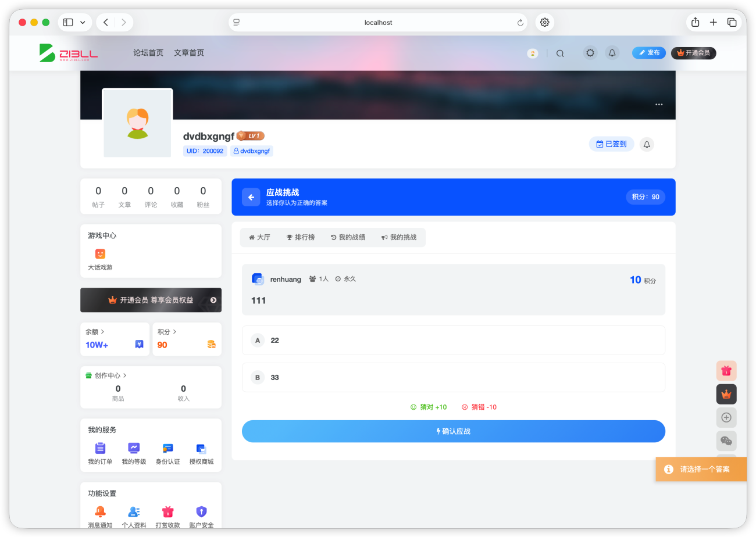Click the back arrow in 应战挑战 header
The height and width of the screenshot is (537, 756).
tap(251, 197)
